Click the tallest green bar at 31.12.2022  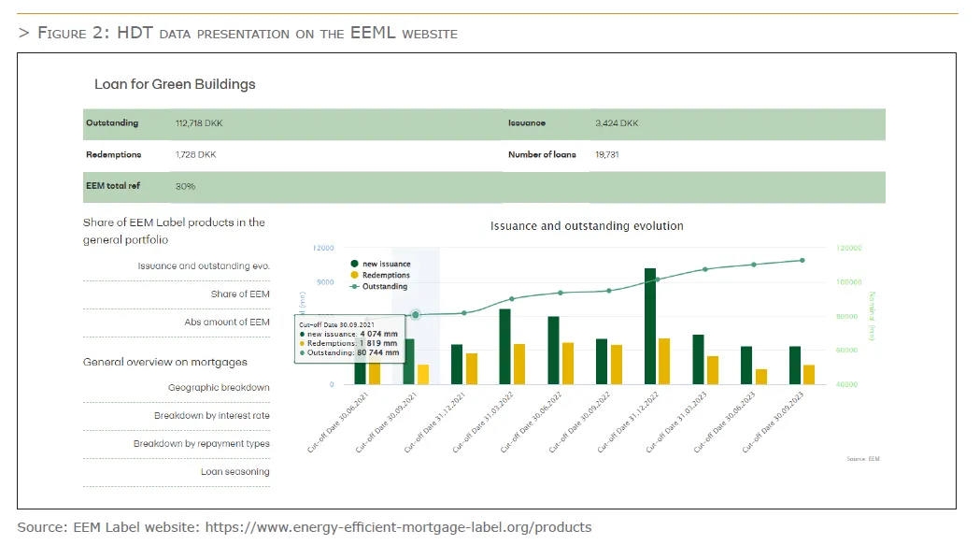[x=650, y=326]
